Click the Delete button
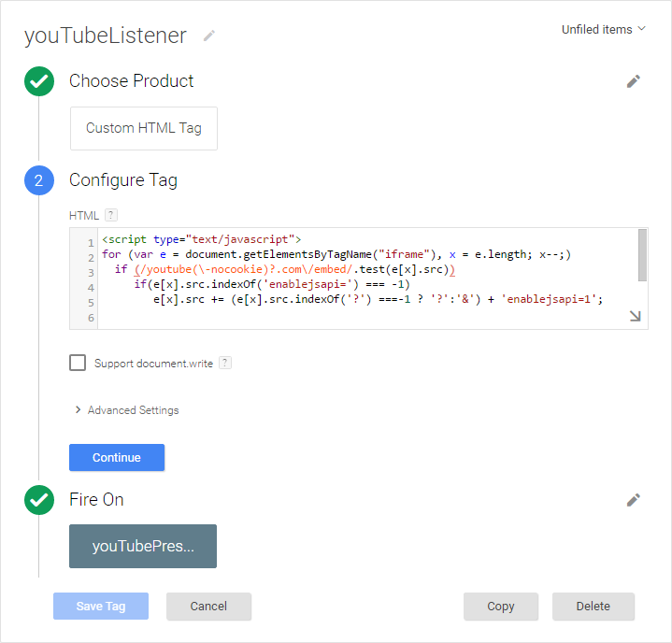This screenshot has height=643, width=672. [x=593, y=607]
